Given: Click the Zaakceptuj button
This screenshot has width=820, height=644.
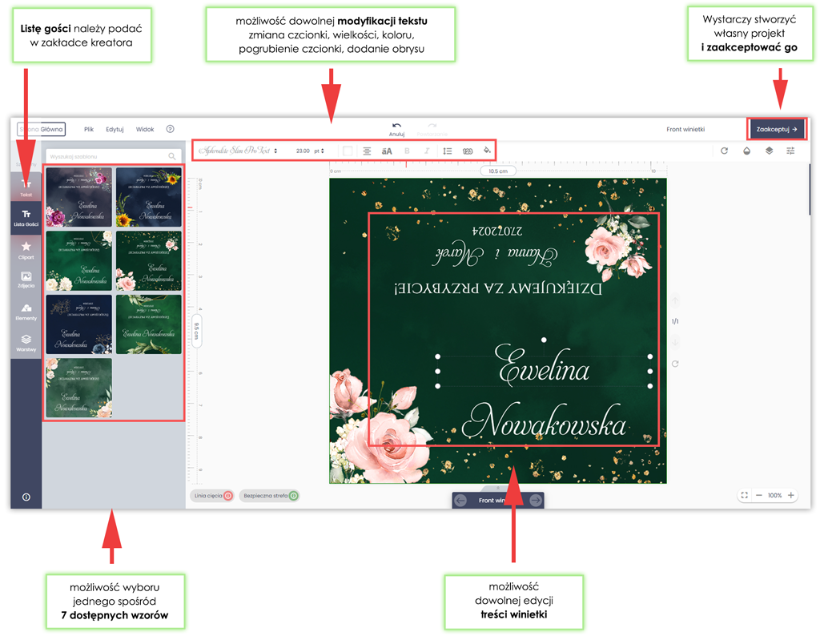Looking at the screenshot, I should click(777, 129).
